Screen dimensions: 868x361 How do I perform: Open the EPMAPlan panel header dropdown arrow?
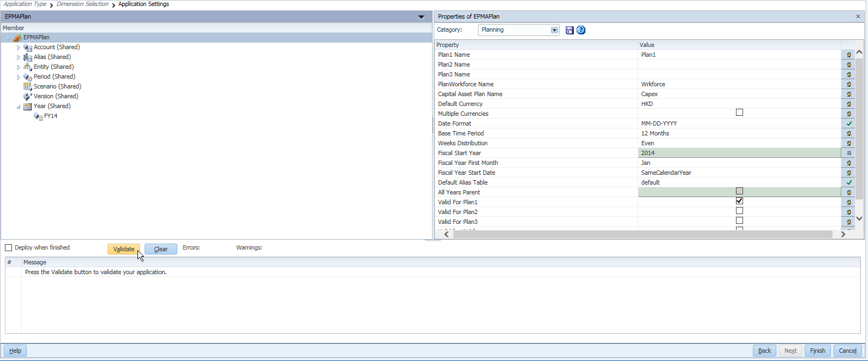coord(421,17)
